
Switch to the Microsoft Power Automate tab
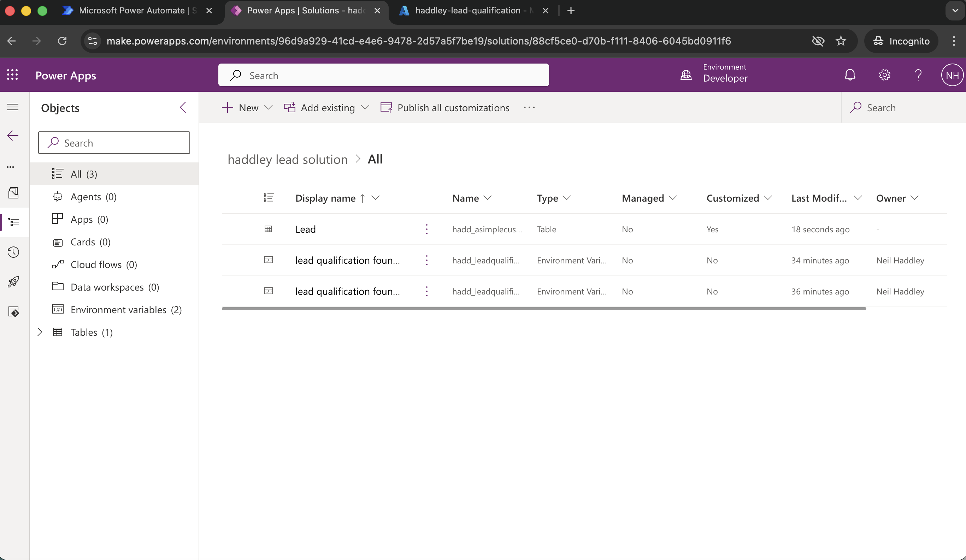(x=132, y=11)
